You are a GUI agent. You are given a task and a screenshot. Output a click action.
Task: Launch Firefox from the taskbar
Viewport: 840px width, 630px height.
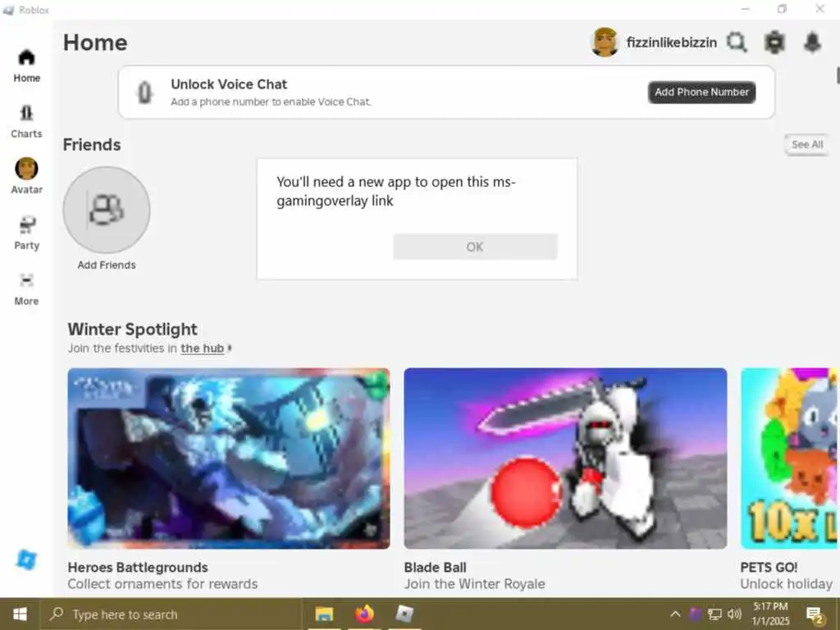(364, 614)
